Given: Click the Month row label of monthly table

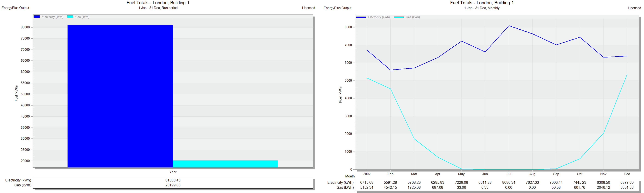Looking at the screenshot, I should coord(350,176).
